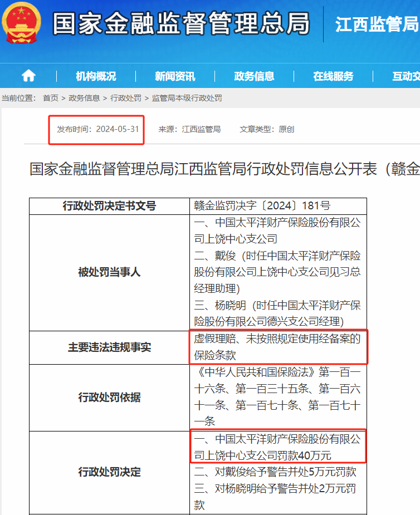Open 政务信息 in the breadcrumb
Viewport: 420px width, 515px height.
tap(84, 98)
